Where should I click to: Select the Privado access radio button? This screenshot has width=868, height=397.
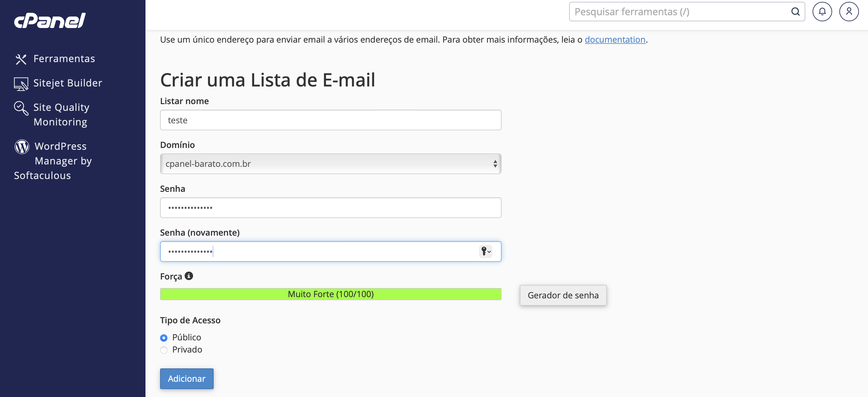(x=164, y=350)
